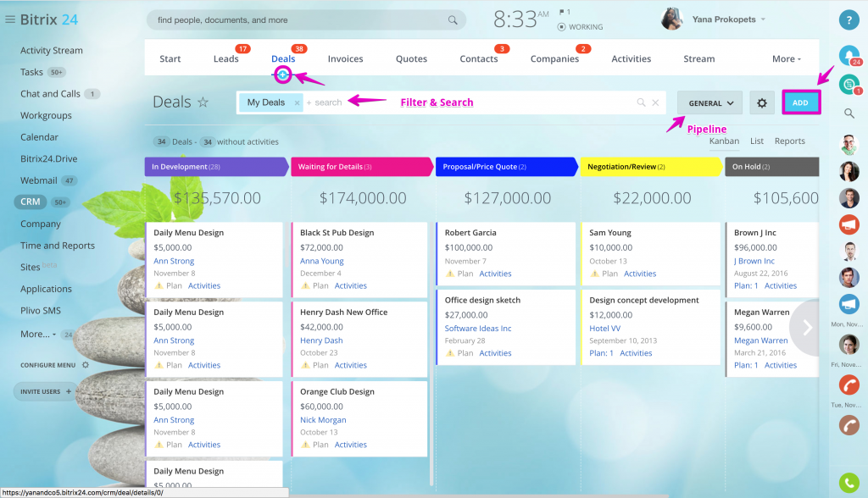Switch to List view

[757, 141]
